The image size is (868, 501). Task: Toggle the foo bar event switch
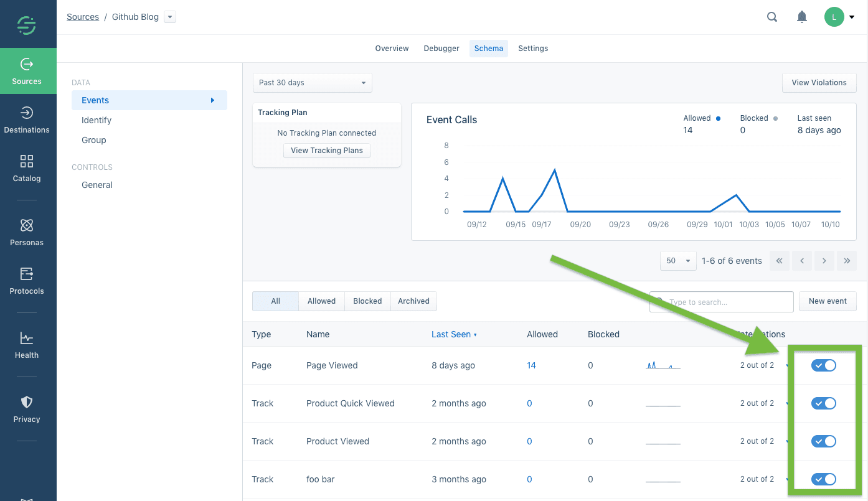(x=823, y=479)
